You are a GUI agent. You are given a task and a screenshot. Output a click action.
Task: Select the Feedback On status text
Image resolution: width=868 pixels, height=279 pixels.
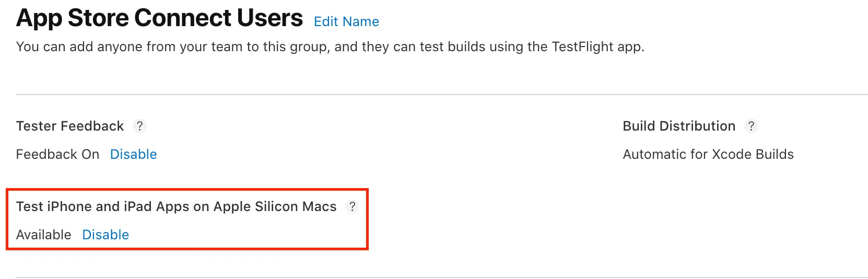[x=57, y=154]
